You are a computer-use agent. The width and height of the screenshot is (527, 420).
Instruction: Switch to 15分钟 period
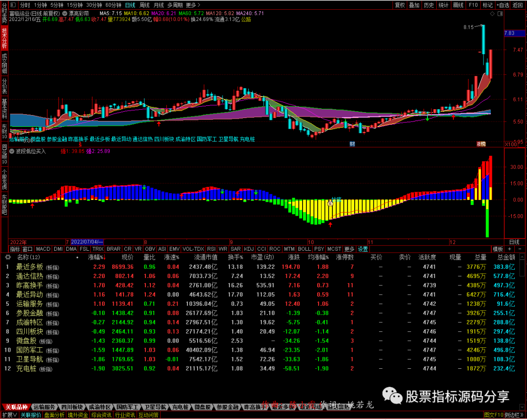75,5
